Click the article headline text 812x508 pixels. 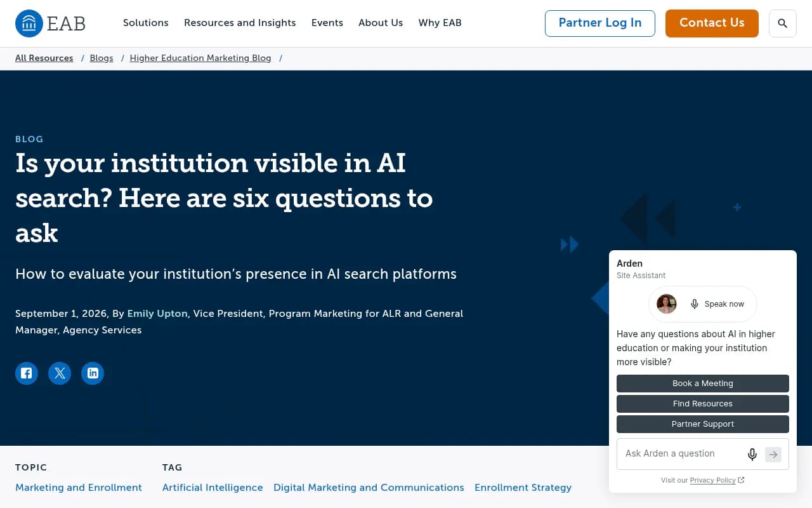(x=224, y=198)
